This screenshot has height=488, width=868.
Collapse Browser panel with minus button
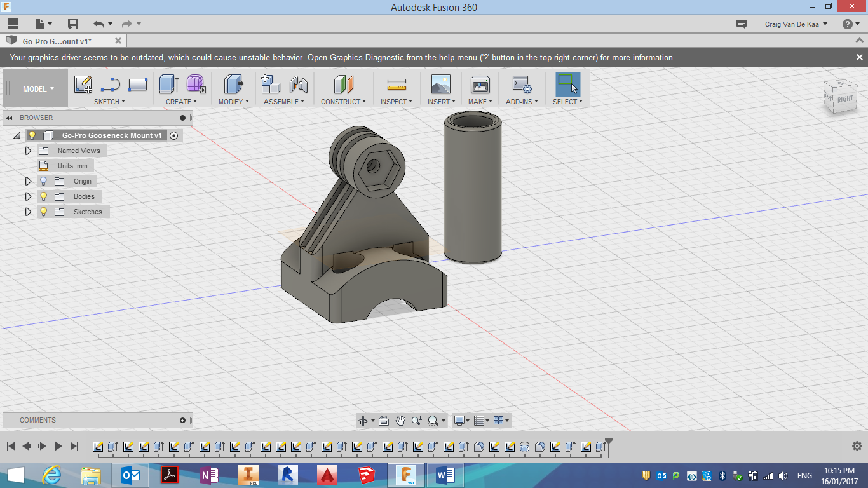point(182,118)
